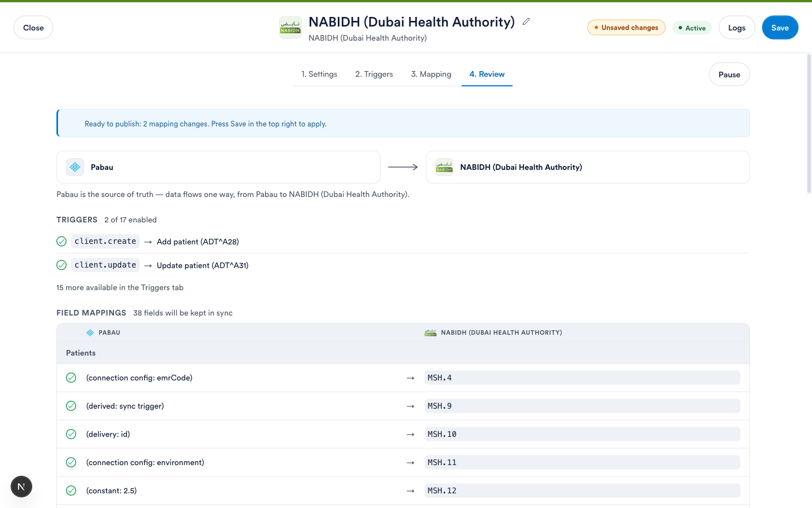Click the NABIDH icon in table header
Image resolution: width=812 pixels, height=508 pixels.
coord(431,333)
